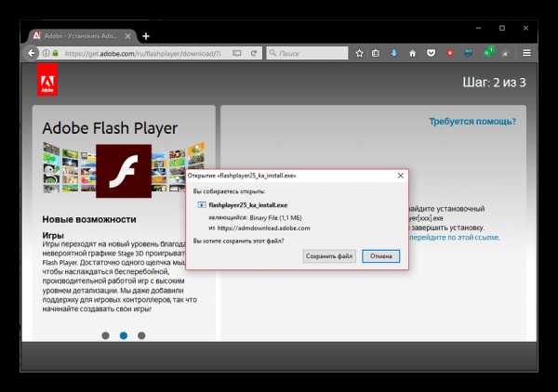Maximize the browser window

point(502,28)
